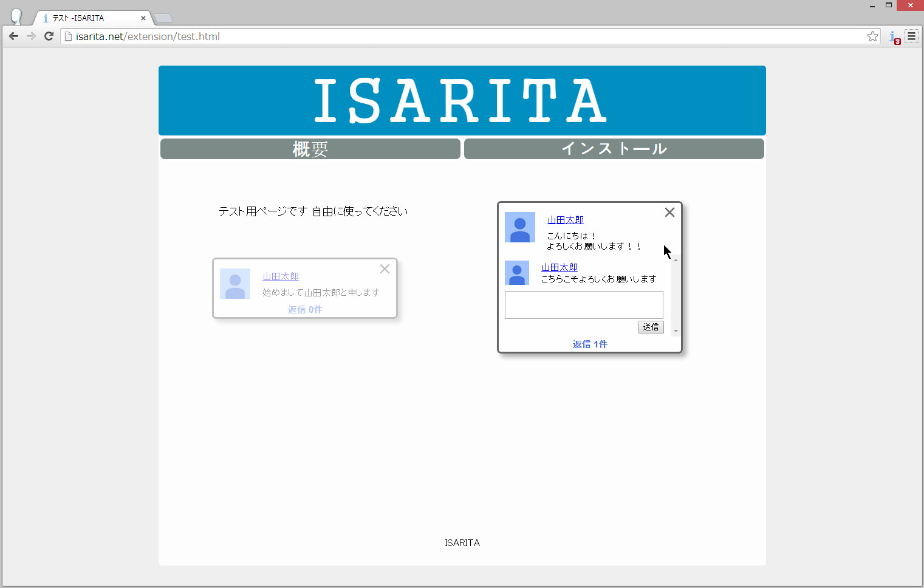This screenshot has height=588, width=924.
Task: Close the comment popup with one reply
Action: click(669, 213)
